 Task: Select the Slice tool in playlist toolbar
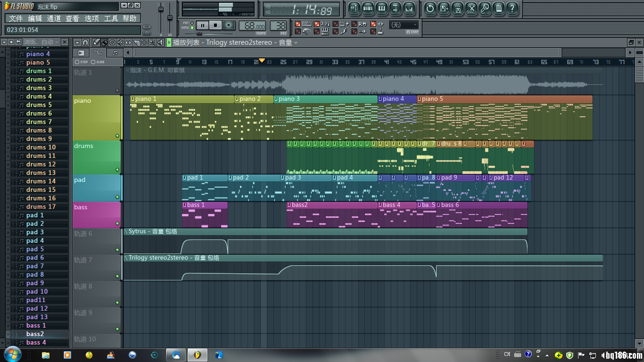(136, 42)
